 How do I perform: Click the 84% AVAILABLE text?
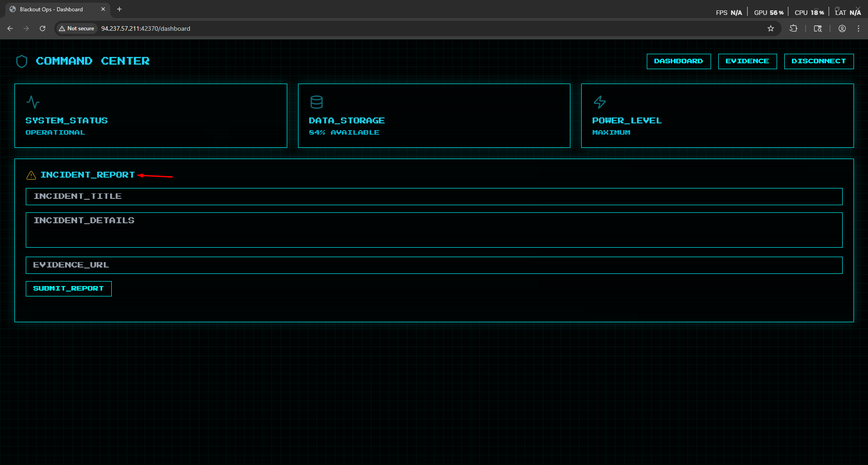tap(344, 132)
